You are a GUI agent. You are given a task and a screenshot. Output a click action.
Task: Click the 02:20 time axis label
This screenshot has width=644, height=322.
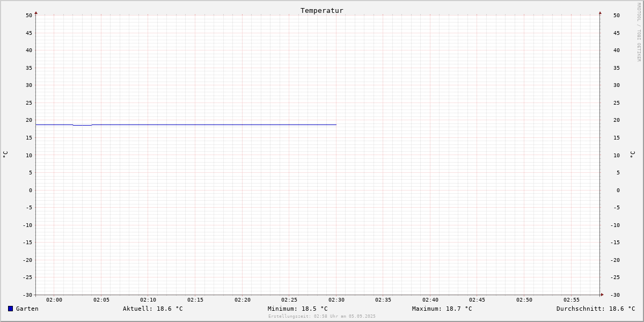click(x=243, y=300)
